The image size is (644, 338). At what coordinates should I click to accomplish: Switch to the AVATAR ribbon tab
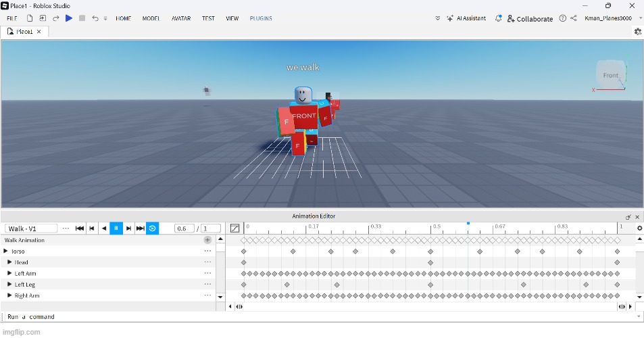click(181, 18)
